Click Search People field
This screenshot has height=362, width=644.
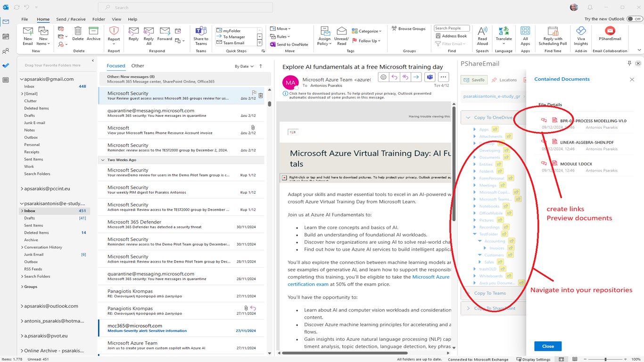pyautogui.click(x=452, y=28)
